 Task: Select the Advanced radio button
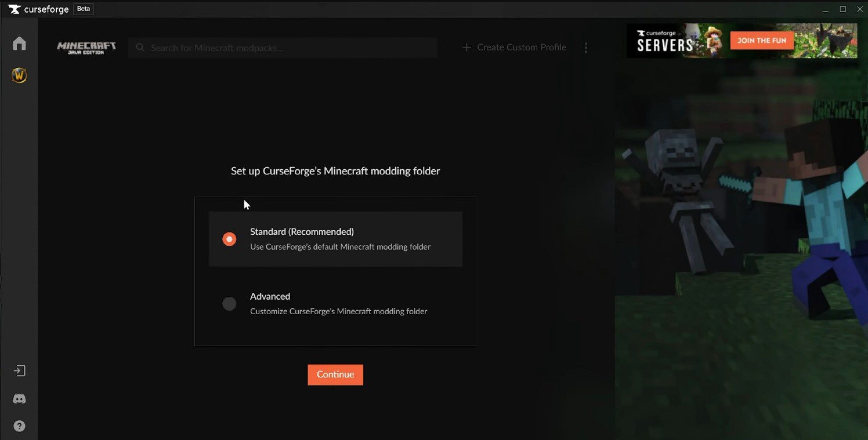coord(229,303)
